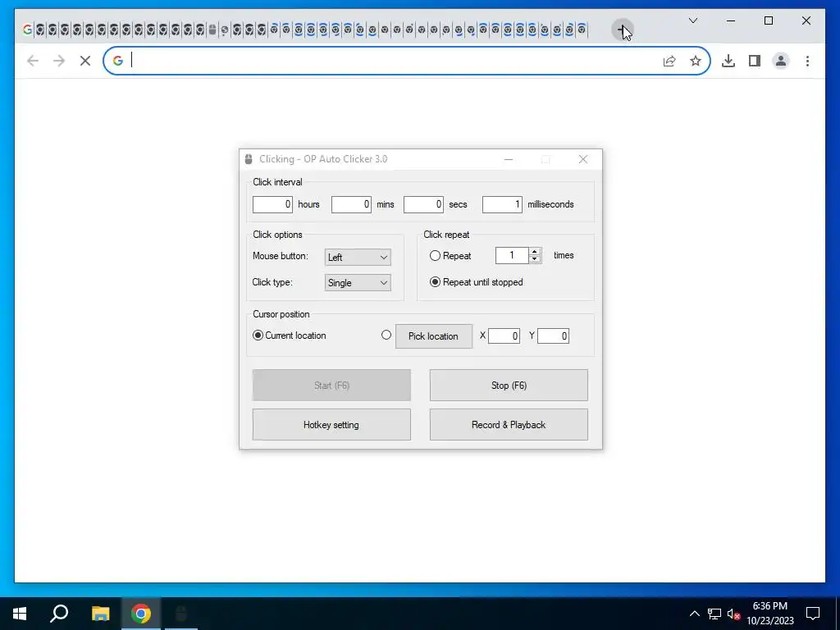Close the OP Auto Clicker window
The height and width of the screenshot is (630, 840).
point(583,159)
